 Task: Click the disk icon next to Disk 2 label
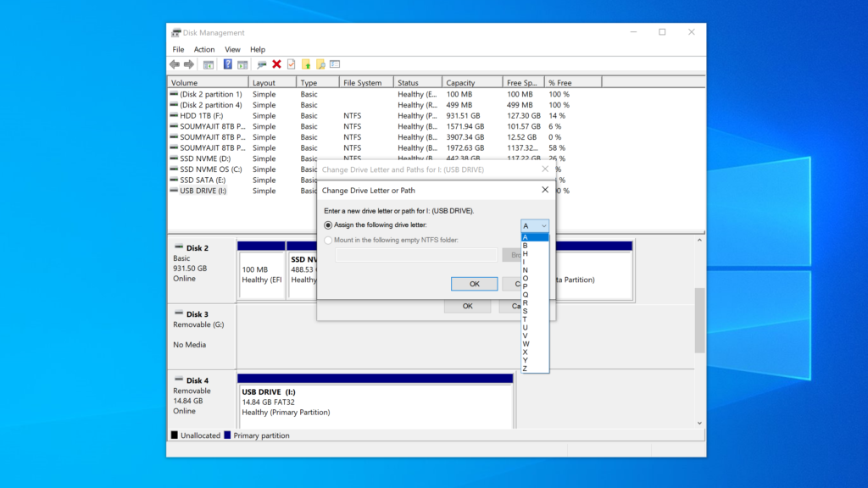(x=179, y=247)
